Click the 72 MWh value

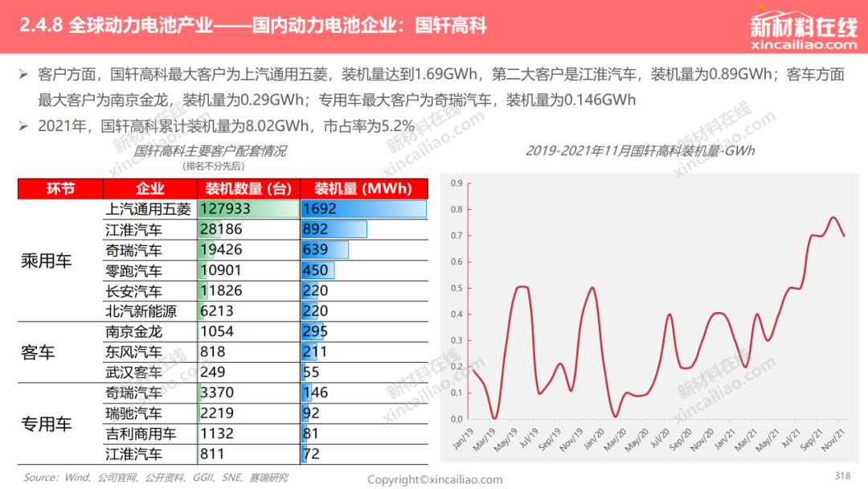(x=311, y=454)
